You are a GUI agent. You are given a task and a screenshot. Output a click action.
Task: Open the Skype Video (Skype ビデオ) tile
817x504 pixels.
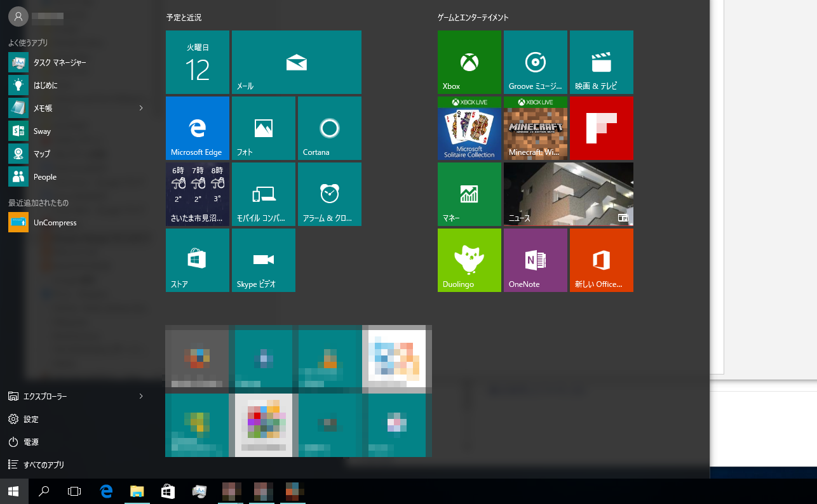click(264, 260)
